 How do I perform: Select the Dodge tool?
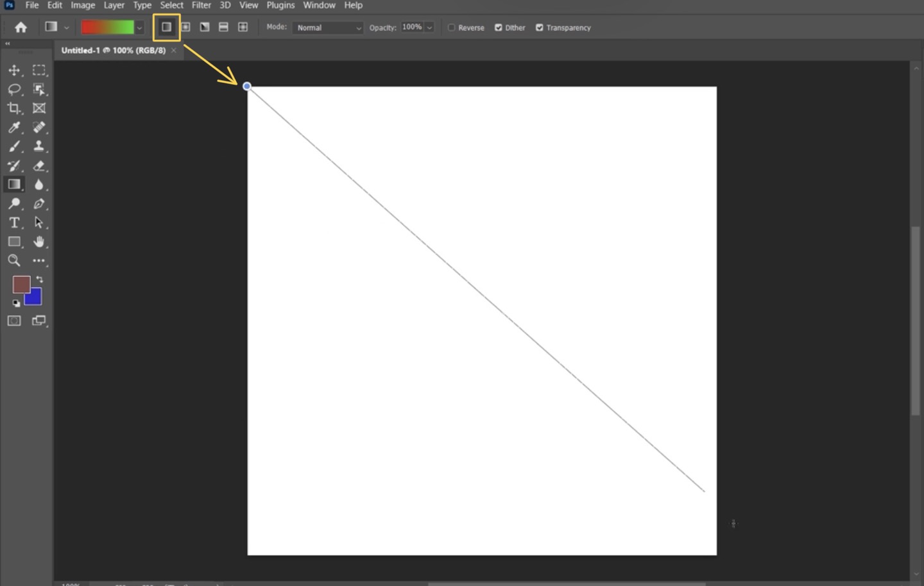pyautogui.click(x=14, y=204)
